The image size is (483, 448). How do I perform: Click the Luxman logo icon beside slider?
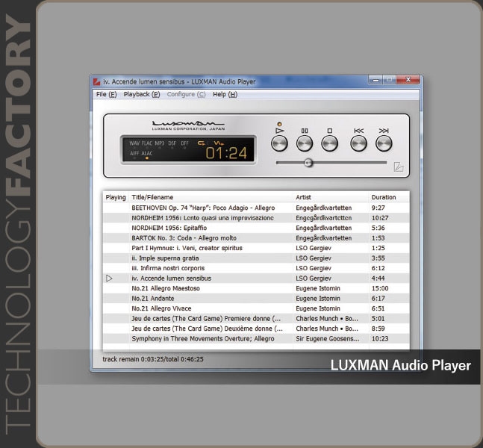coord(399,167)
